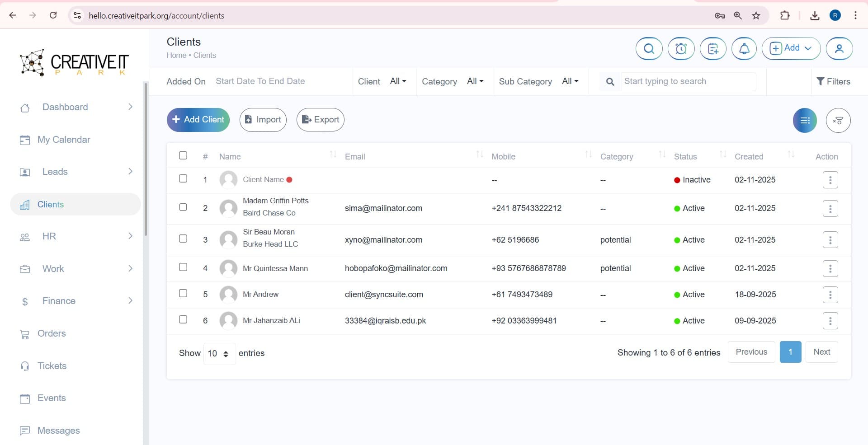
Task: Open the user profile icon
Action: pyautogui.click(x=839, y=48)
